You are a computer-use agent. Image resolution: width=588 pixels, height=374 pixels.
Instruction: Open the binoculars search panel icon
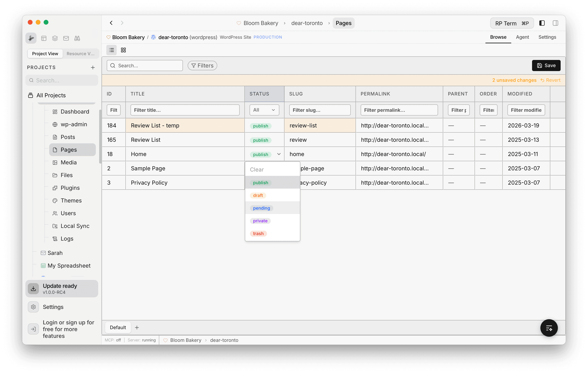point(77,38)
